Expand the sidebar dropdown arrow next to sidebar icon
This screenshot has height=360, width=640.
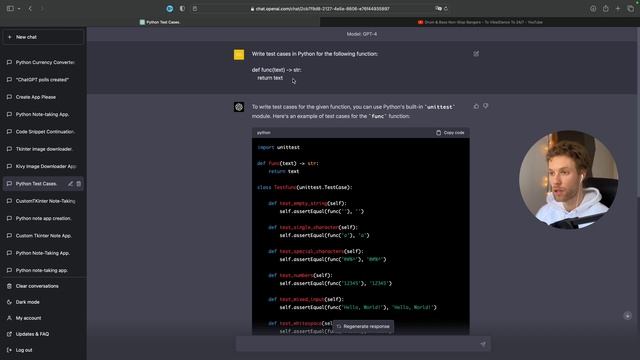pyautogui.click(x=19, y=9)
